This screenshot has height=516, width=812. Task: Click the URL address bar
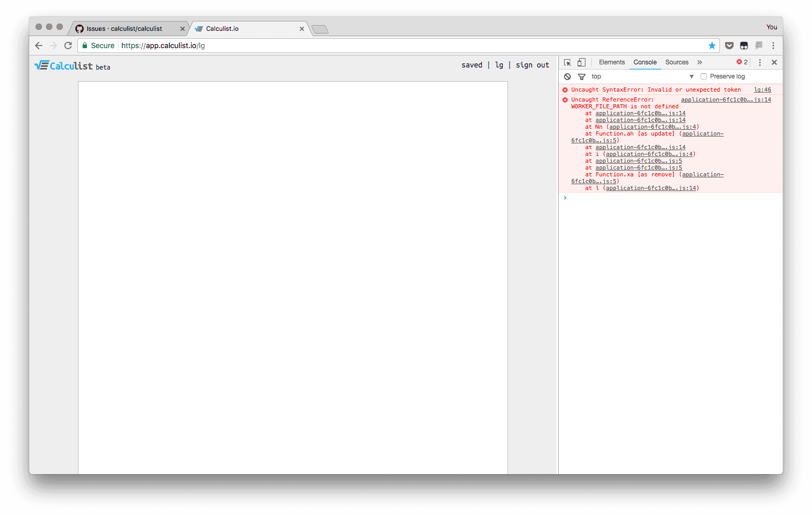tap(398, 46)
